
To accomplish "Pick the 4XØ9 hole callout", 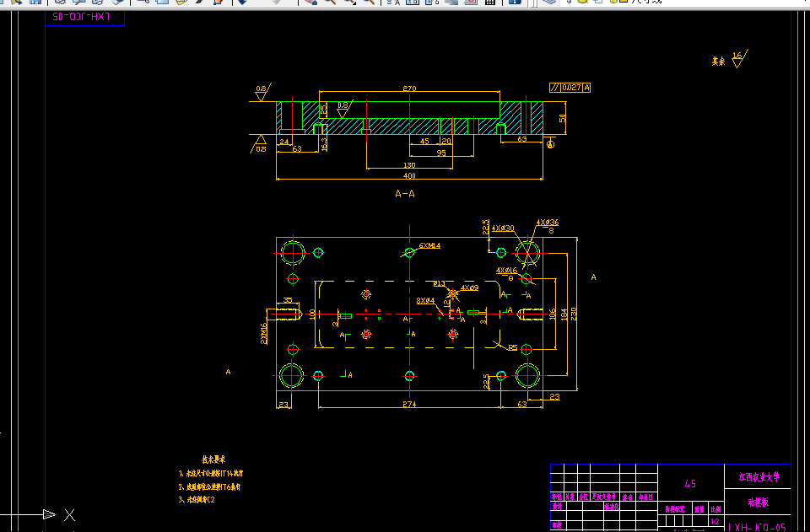I will pyautogui.click(x=470, y=287).
